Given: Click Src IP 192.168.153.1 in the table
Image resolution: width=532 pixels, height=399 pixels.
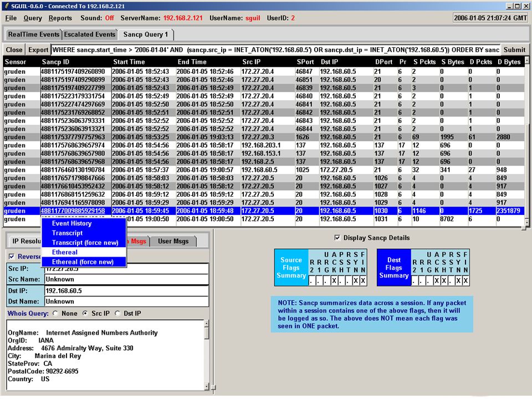Looking at the screenshot, I should coord(261,154).
